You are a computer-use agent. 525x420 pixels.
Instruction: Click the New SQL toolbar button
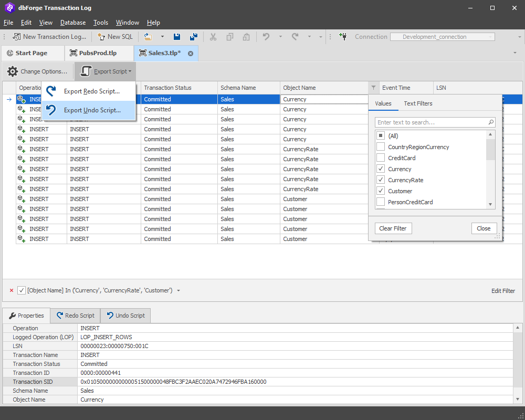pyautogui.click(x=115, y=37)
